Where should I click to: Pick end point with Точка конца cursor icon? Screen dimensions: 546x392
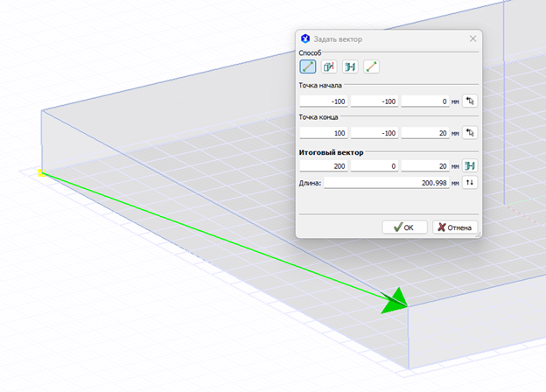[x=470, y=133]
